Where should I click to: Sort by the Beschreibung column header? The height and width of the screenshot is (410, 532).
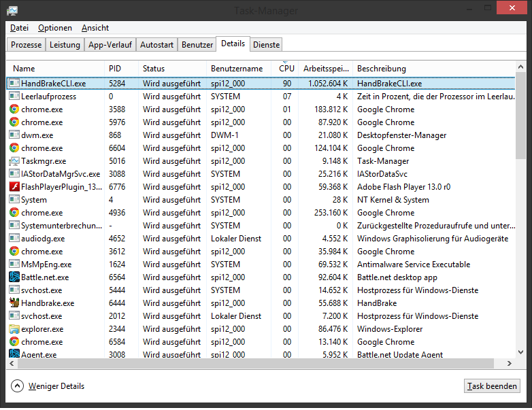[434, 69]
